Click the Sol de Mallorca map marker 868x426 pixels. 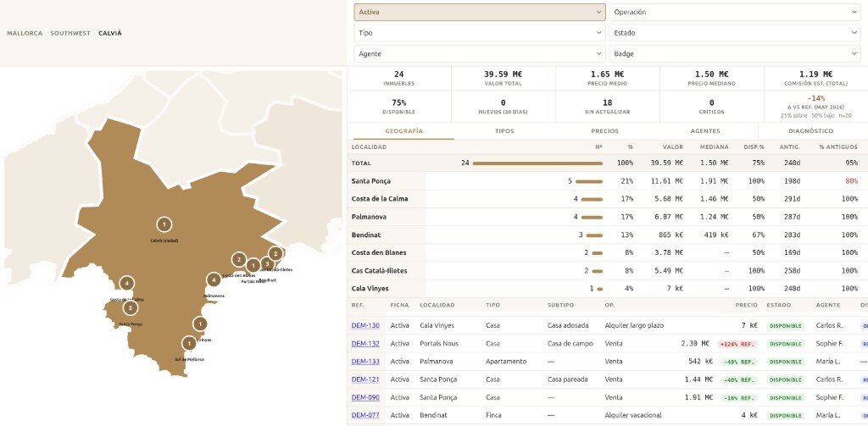tap(189, 344)
